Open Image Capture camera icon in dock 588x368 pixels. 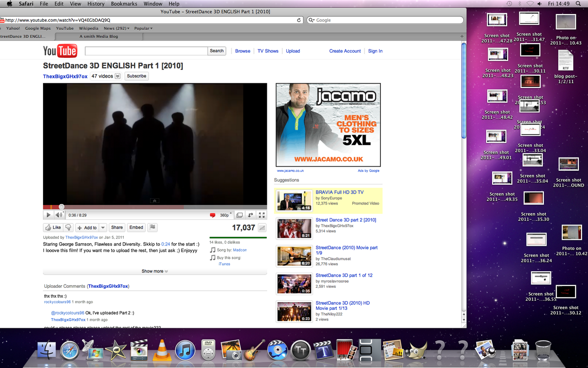pos(231,350)
